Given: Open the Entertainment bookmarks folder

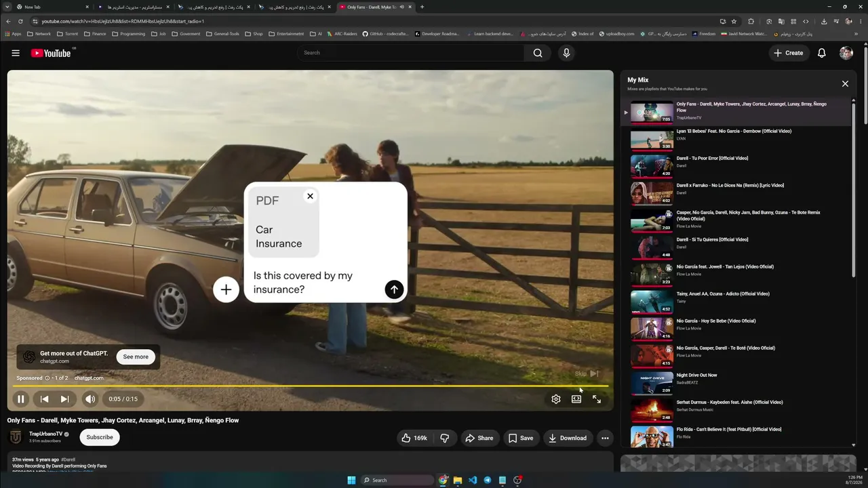Looking at the screenshot, I should point(286,34).
